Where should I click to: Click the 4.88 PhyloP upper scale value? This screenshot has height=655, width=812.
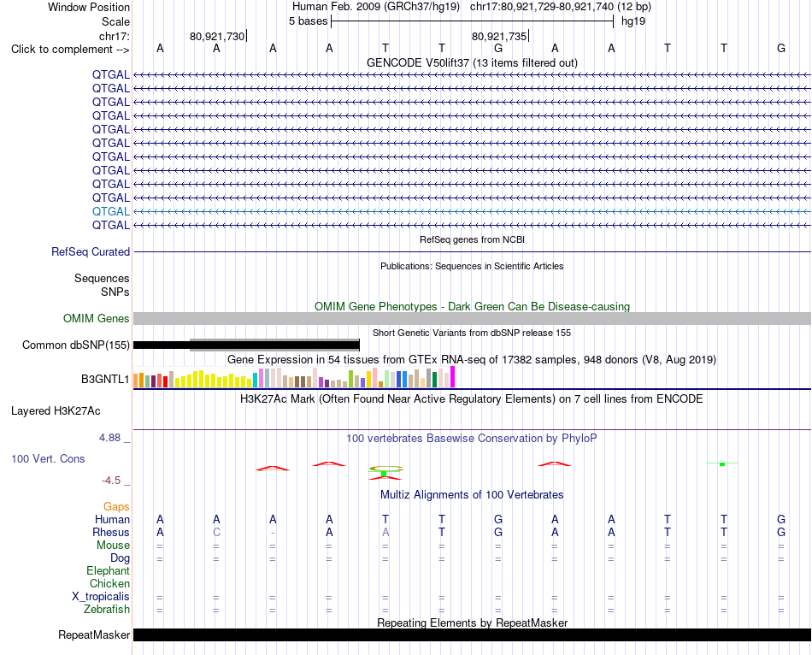click(x=110, y=438)
